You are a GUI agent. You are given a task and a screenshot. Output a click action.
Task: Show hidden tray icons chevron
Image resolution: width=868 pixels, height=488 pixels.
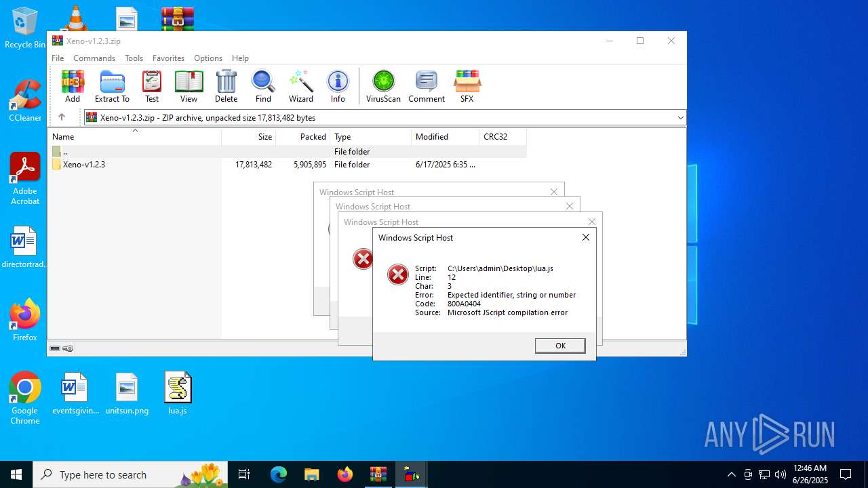[731, 474]
